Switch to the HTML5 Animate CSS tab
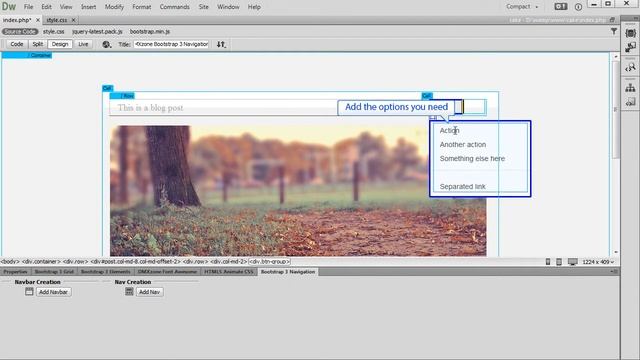Viewport: 640px width, 360px height. (229, 271)
